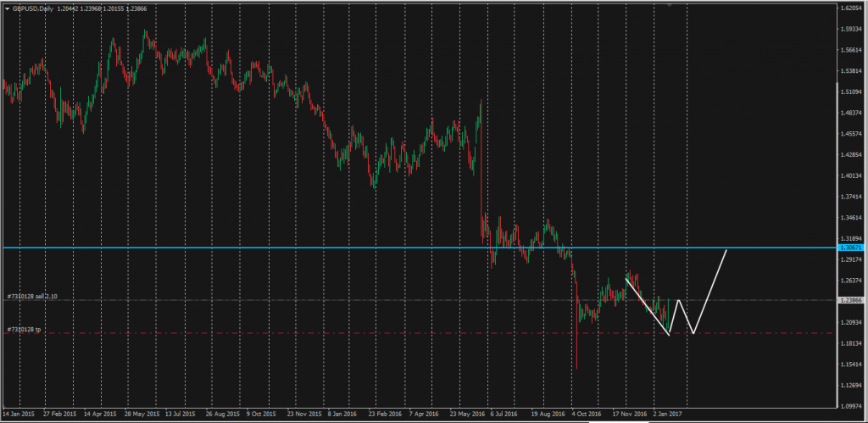The height and width of the screenshot is (423, 868).
Task: Click the 4 Oct 2016 date label
Action: pos(586,415)
